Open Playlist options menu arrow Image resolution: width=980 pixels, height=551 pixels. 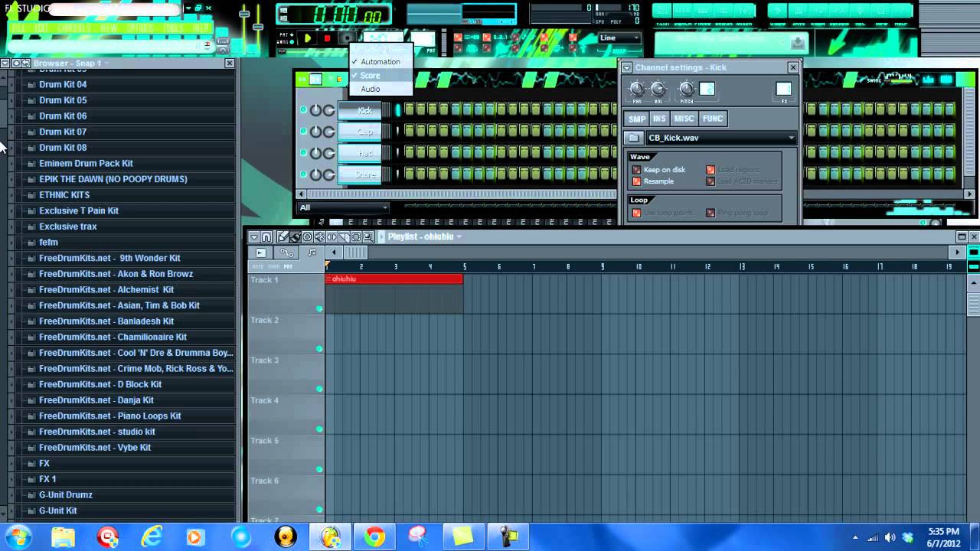(254, 237)
